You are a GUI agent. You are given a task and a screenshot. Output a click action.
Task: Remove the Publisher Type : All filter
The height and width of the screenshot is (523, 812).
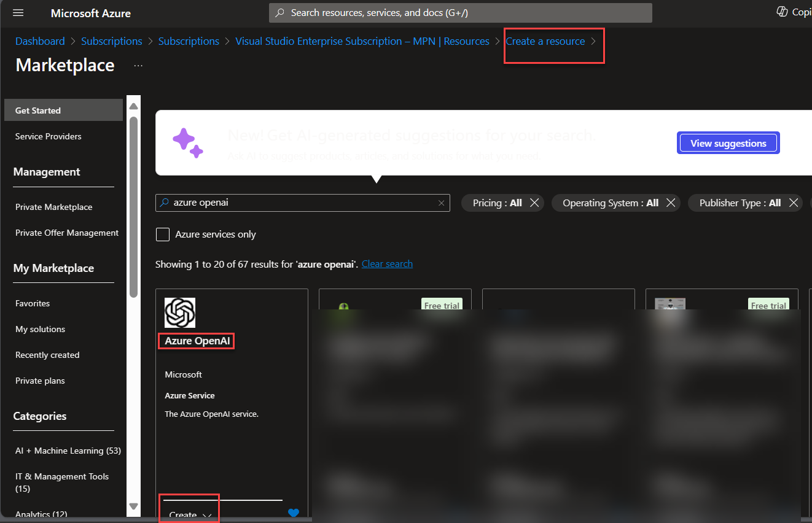tap(794, 203)
